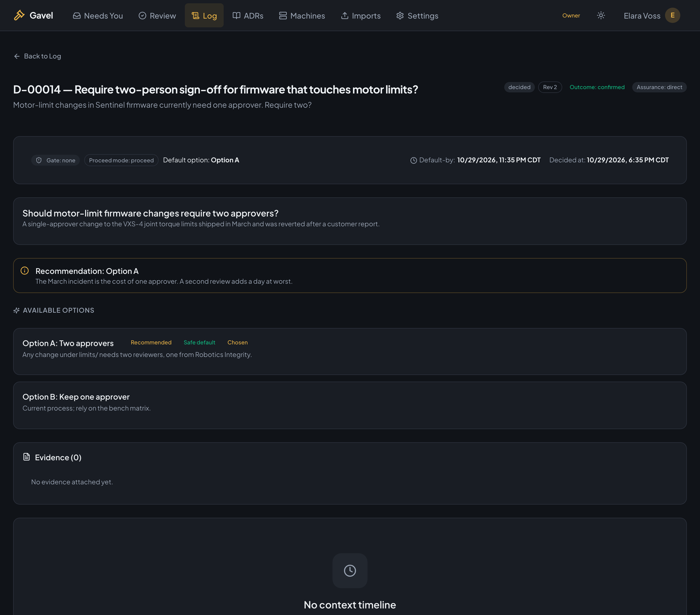Go to the ADRs tab
Screen dimensions: 700x615
point(248,16)
